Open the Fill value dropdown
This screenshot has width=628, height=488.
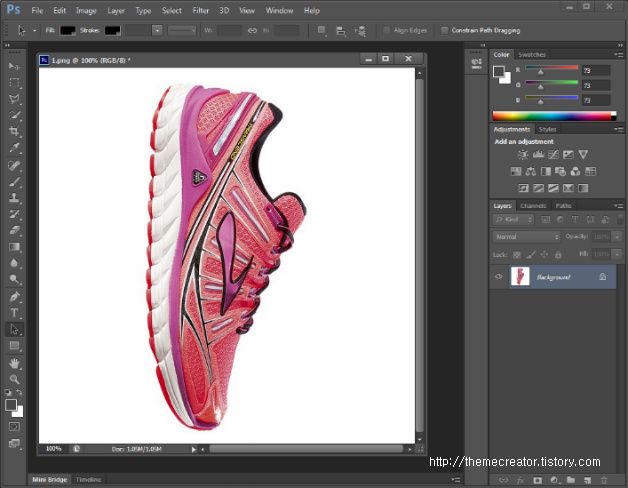[x=617, y=254]
